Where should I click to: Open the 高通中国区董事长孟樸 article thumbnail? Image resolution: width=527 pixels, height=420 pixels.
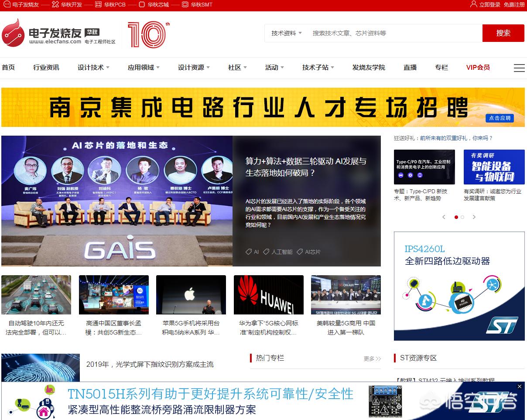point(114,295)
